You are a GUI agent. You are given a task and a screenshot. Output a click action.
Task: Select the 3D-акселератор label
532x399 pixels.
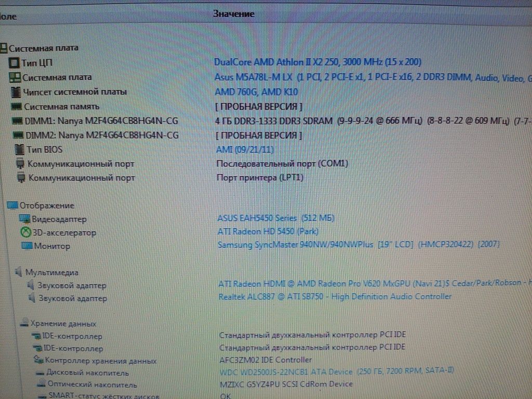coord(64,233)
